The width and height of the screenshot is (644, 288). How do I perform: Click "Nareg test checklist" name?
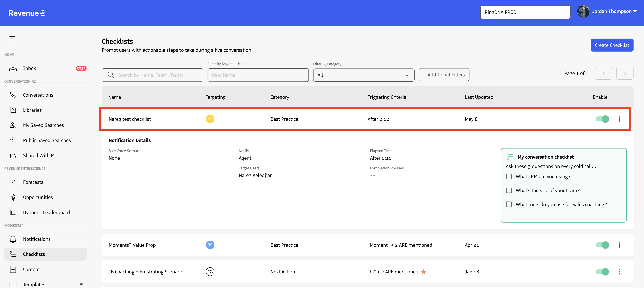pos(130,119)
